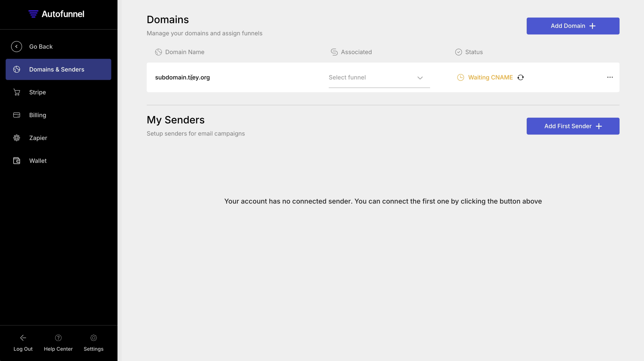Click the CNAME status refresh icon
This screenshot has height=361, width=644.
click(x=520, y=78)
